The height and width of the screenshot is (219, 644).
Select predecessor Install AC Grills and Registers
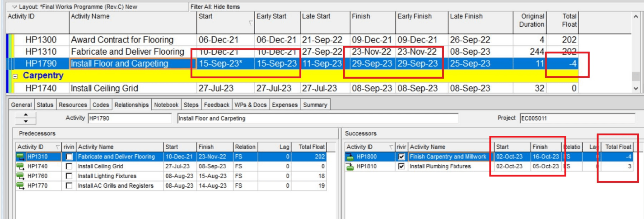coord(171,186)
